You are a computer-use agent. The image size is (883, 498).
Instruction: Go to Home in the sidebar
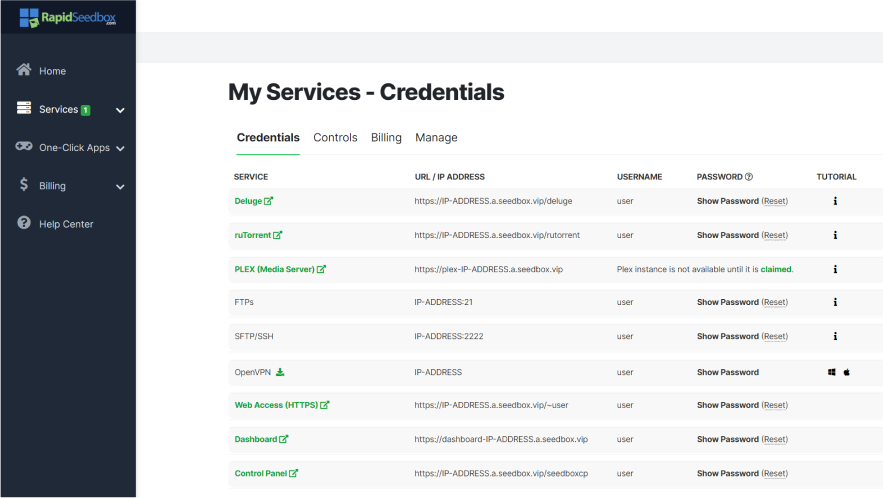(52, 71)
